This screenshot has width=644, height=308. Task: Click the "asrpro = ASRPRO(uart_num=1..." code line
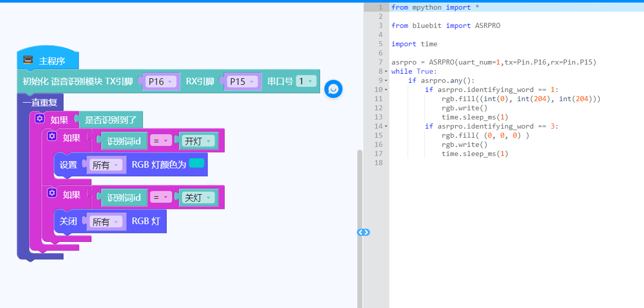(494, 62)
